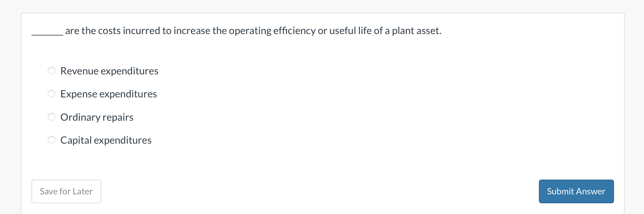This screenshot has width=644, height=214.
Task: Select the Capital expenditures radio button
Action: point(51,140)
